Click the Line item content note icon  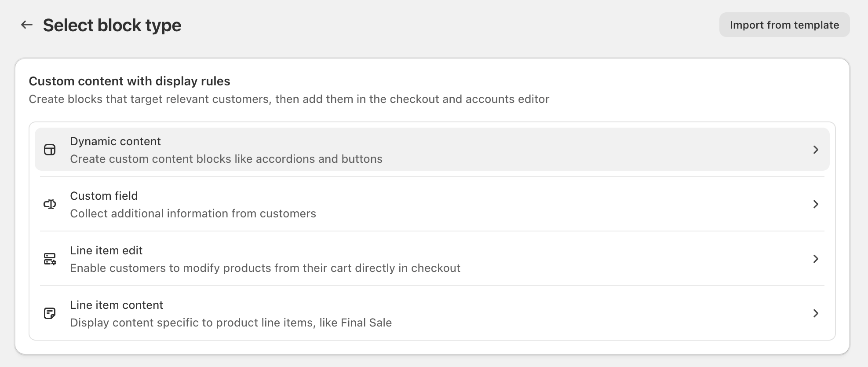tap(50, 313)
